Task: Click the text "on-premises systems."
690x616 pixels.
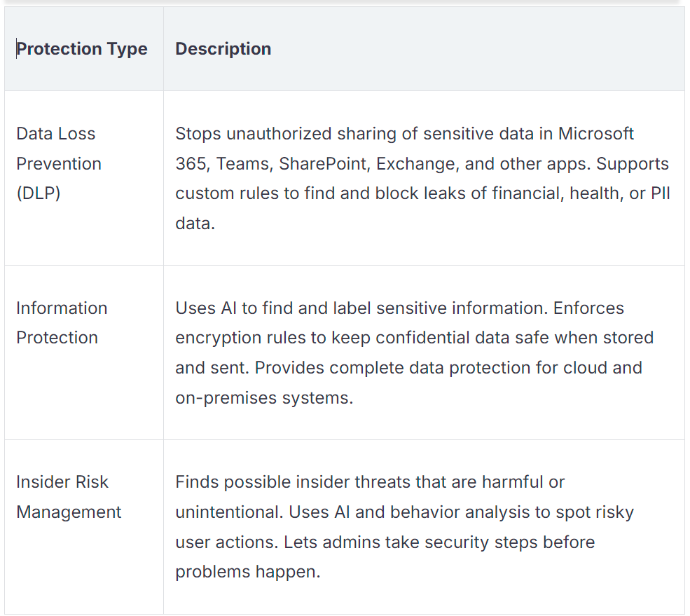Action: (264, 398)
